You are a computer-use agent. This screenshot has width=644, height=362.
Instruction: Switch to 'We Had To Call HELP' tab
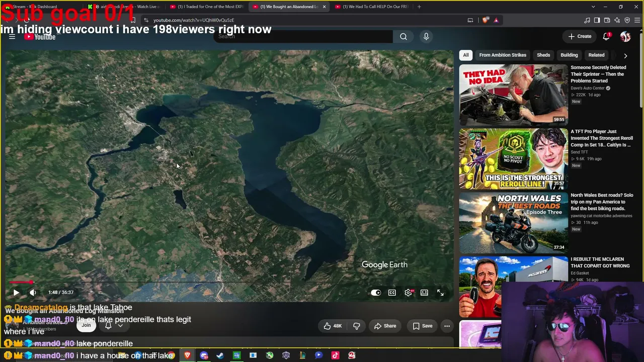(371, 7)
